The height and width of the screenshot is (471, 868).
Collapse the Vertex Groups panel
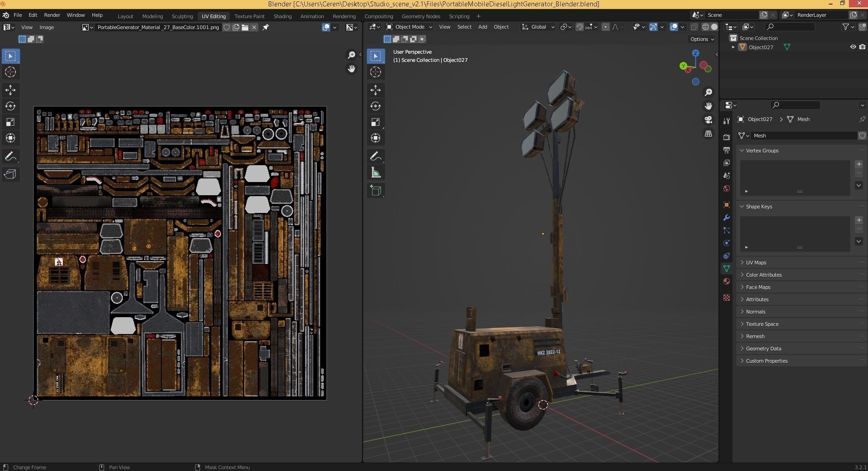pos(801,151)
